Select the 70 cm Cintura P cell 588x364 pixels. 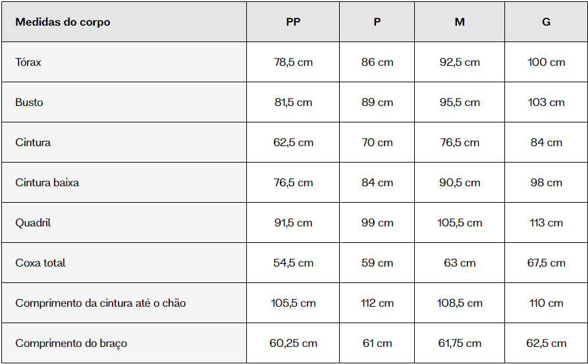[377, 142]
